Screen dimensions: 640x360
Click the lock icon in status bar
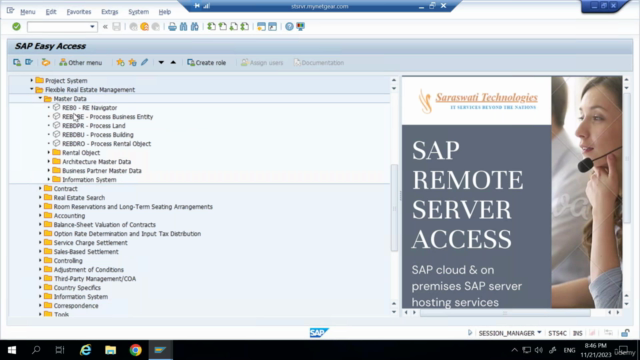tap(625, 333)
